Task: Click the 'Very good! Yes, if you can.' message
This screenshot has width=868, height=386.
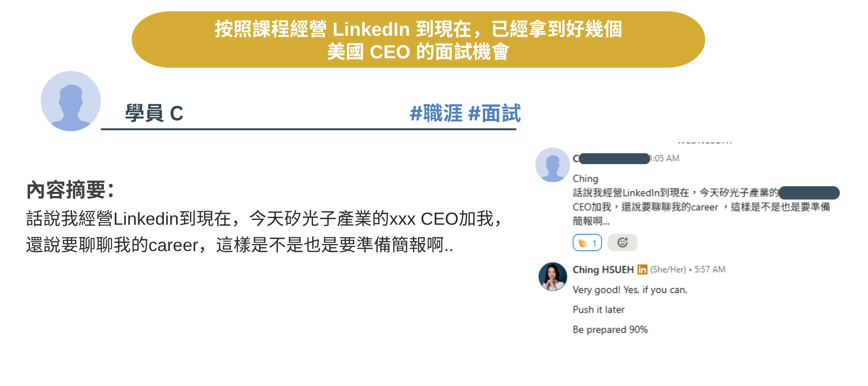Action: click(x=630, y=290)
